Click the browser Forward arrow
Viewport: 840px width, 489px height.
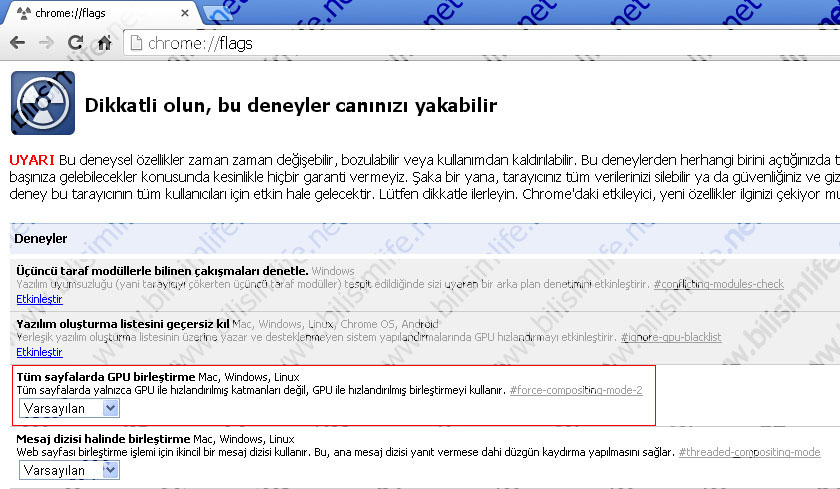(47, 43)
